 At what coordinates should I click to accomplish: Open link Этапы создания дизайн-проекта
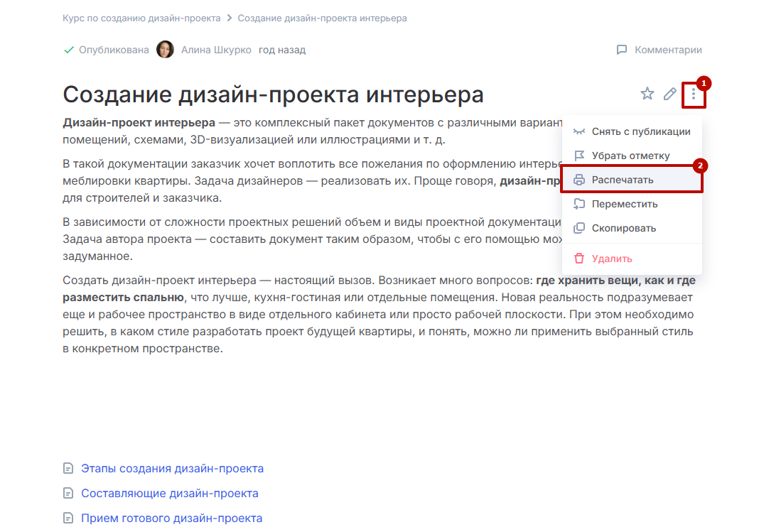click(172, 469)
